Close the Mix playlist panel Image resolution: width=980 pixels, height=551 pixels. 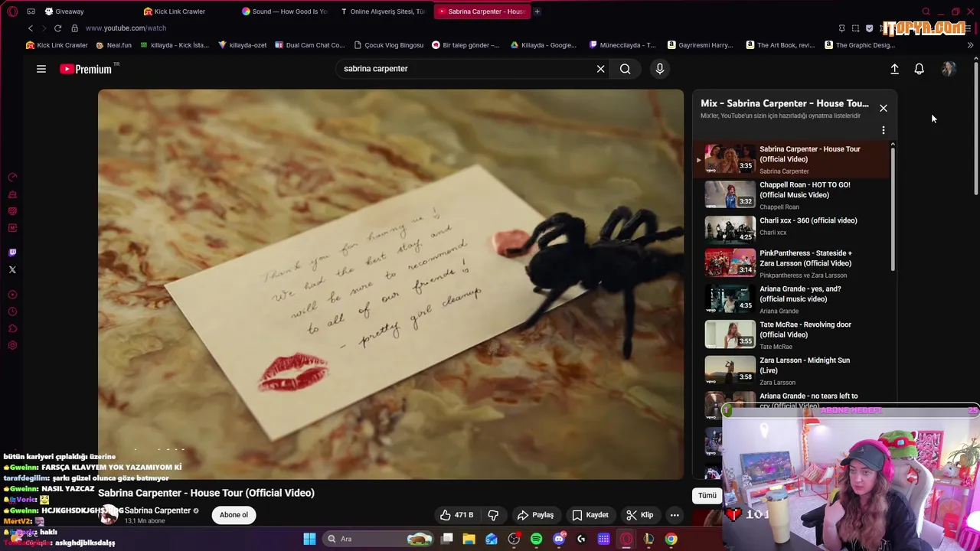(x=883, y=108)
